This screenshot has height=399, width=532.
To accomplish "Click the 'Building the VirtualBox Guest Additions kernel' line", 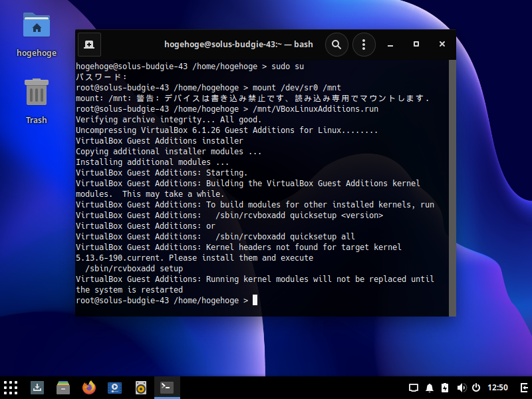I will (248, 184).
